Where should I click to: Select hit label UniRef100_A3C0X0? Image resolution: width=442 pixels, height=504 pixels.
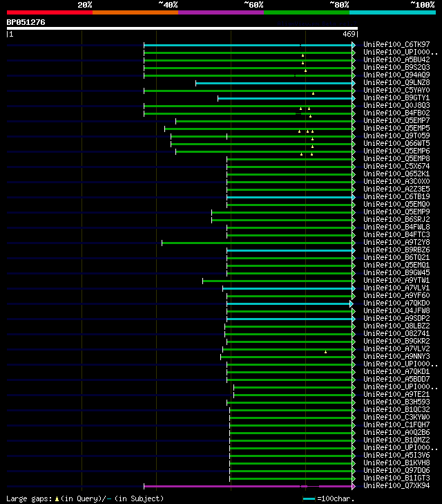[396, 181]
